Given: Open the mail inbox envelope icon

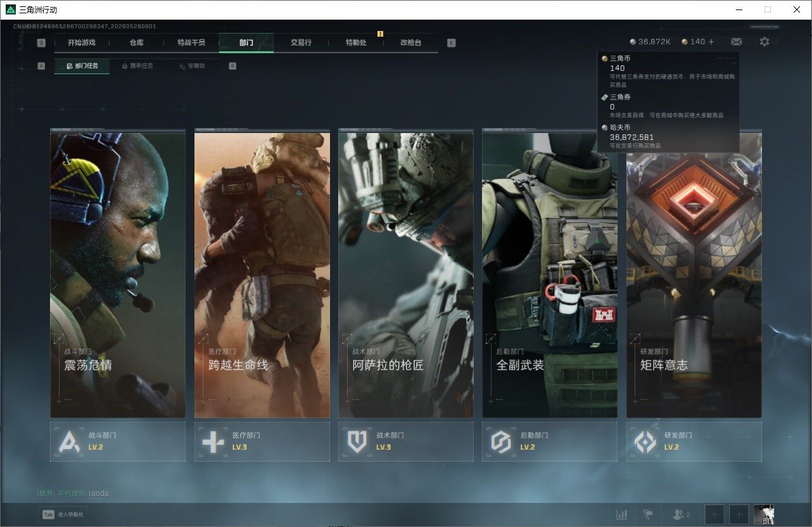Looking at the screenshot, I should click(736, 42).
